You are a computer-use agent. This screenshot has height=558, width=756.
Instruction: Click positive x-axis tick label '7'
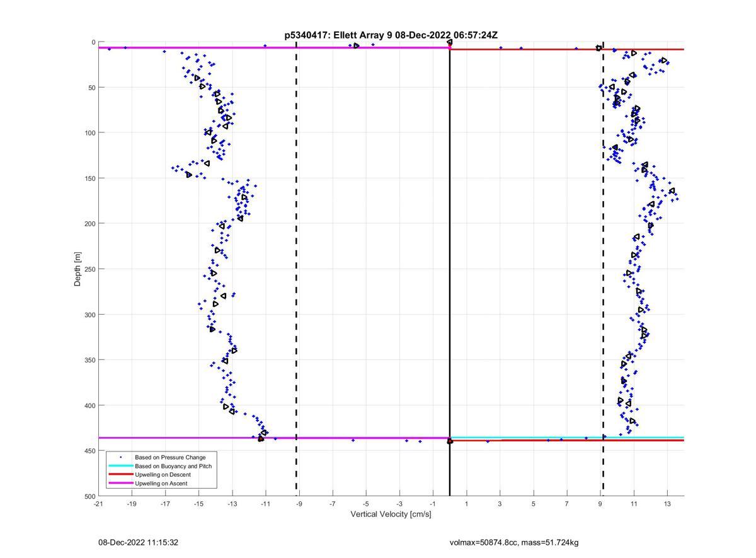(x=567, y=504)
